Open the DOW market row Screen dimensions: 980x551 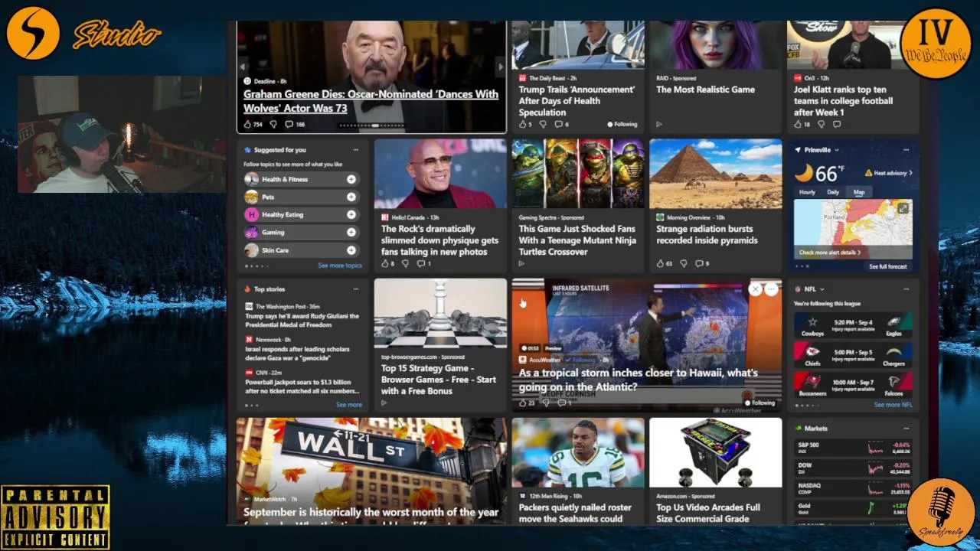point(853,468)
